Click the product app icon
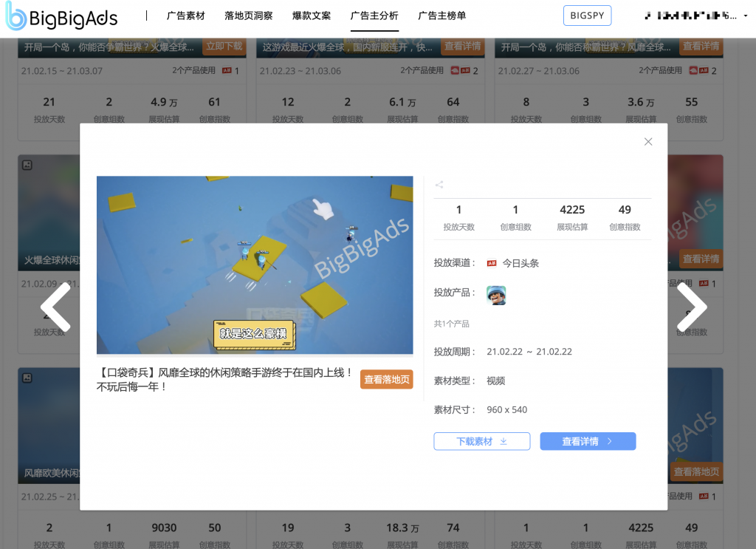 (x=496, y=295)
